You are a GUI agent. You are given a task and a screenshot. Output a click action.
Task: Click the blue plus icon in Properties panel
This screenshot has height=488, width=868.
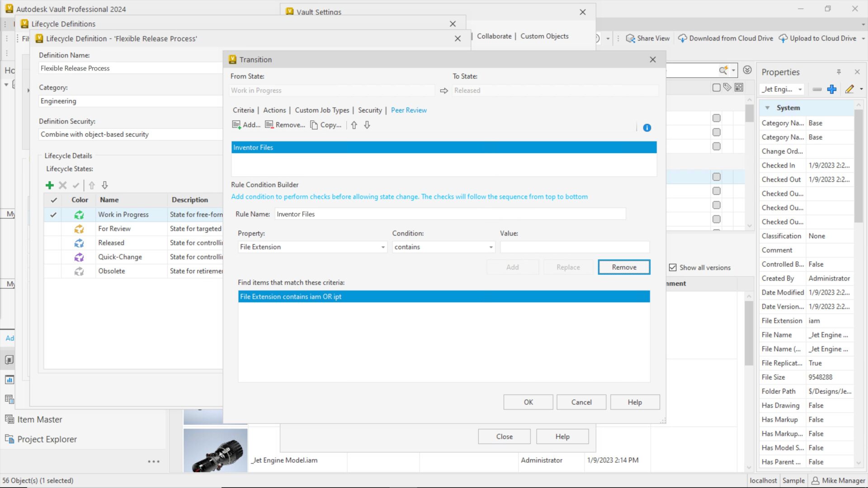(831, 89)
